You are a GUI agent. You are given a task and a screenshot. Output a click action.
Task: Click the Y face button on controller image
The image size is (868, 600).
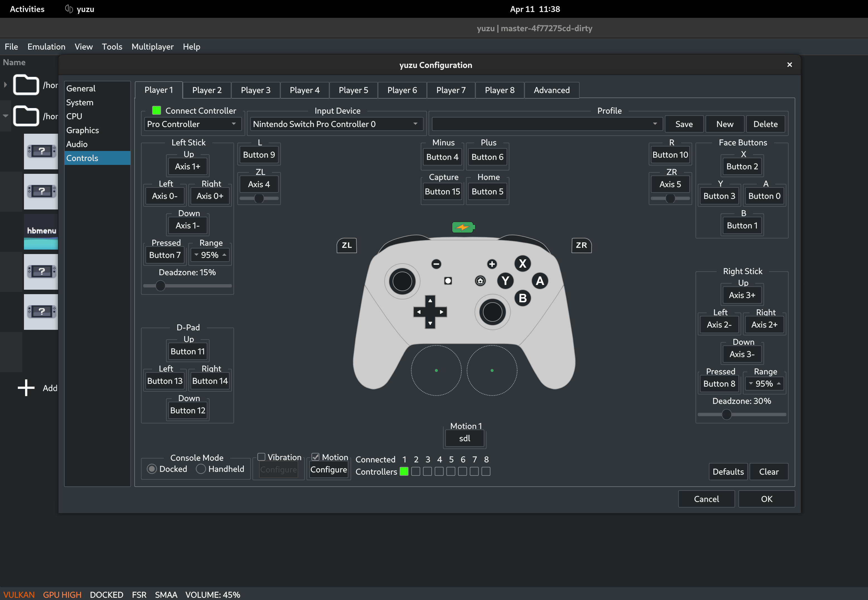pos(505,281)
